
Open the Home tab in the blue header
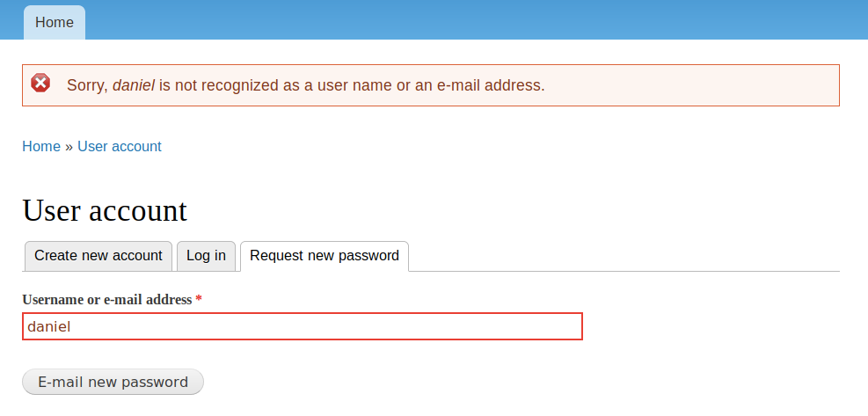[x=55, y=22]
